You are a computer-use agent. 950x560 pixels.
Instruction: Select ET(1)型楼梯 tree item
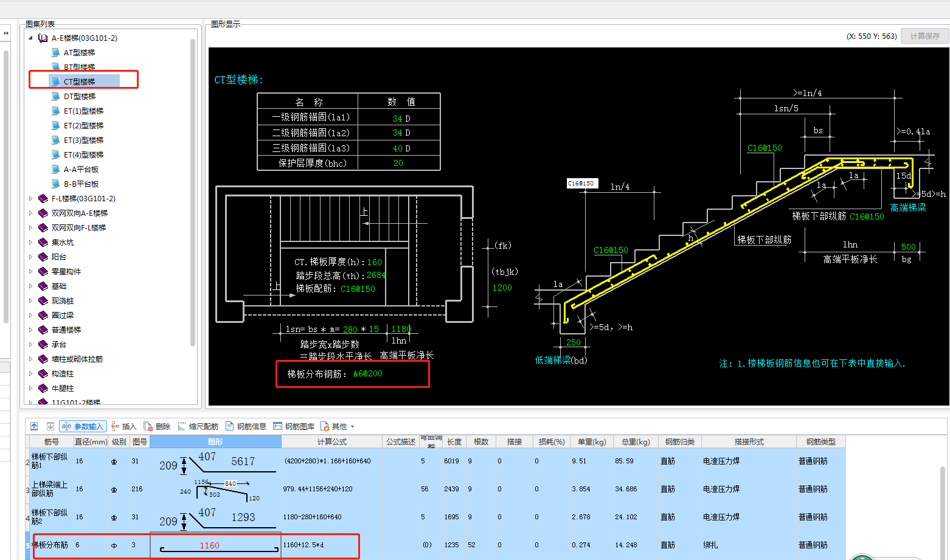83,111
